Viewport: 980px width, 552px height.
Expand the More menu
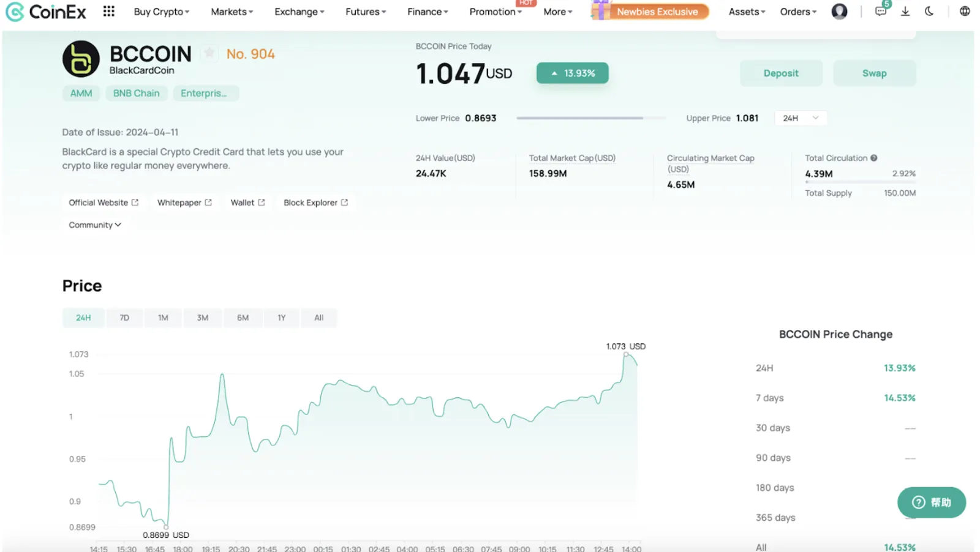[558, 12]
